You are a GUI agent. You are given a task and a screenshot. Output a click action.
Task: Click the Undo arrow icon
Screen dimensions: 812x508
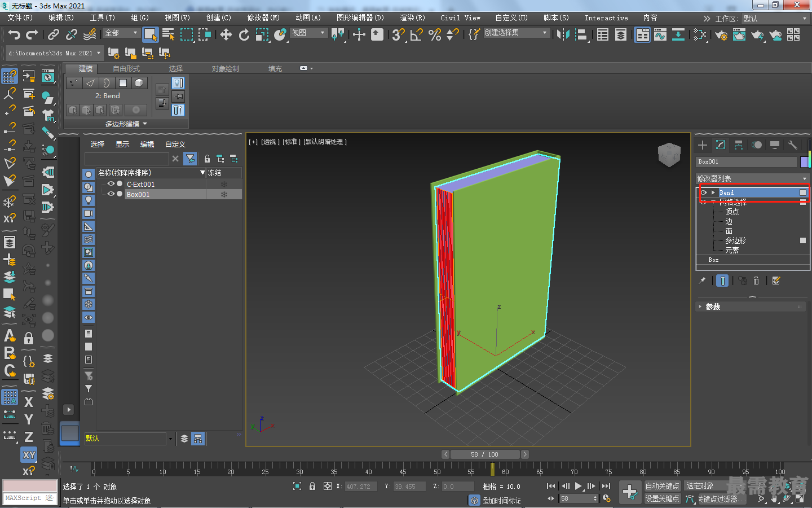tap(14, 34)
